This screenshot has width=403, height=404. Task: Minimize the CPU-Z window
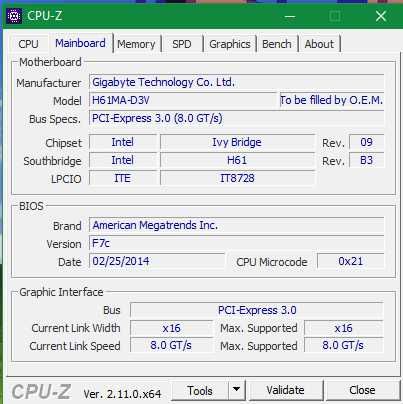[290, 16]
